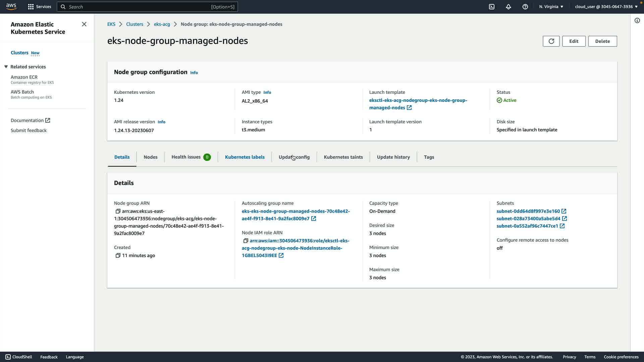
Task: Copy the Node group ARN
Action: click(118, 211)
